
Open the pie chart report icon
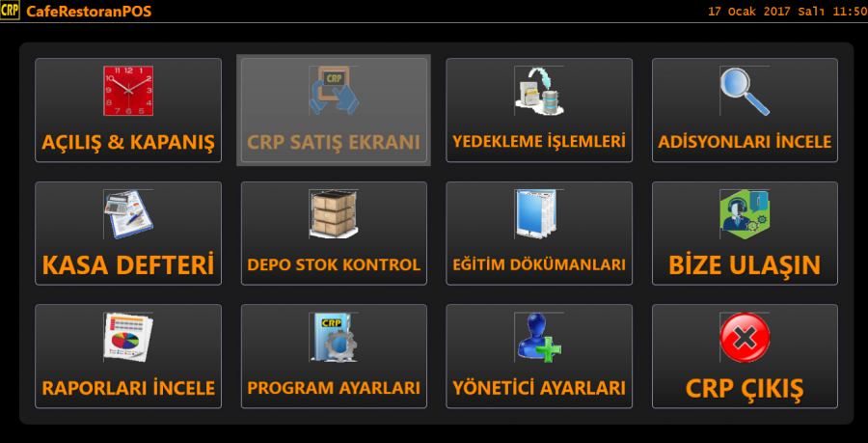pos(128,337)
